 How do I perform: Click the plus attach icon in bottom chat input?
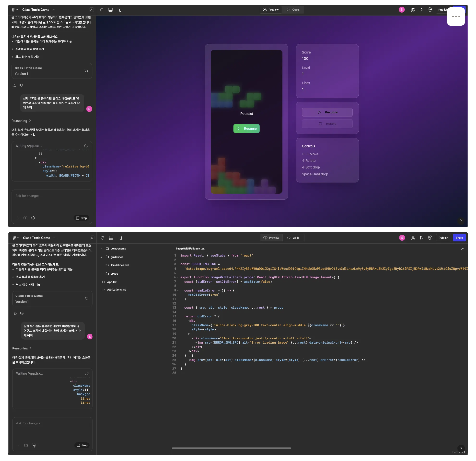click(x=18, y=445)
